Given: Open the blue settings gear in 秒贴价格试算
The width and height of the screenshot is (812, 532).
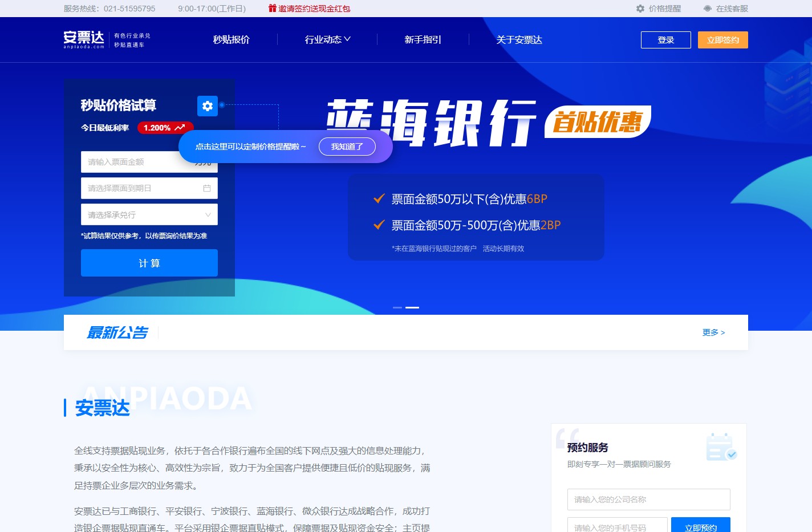Looking at the screenshot, I should coord(208,106).
